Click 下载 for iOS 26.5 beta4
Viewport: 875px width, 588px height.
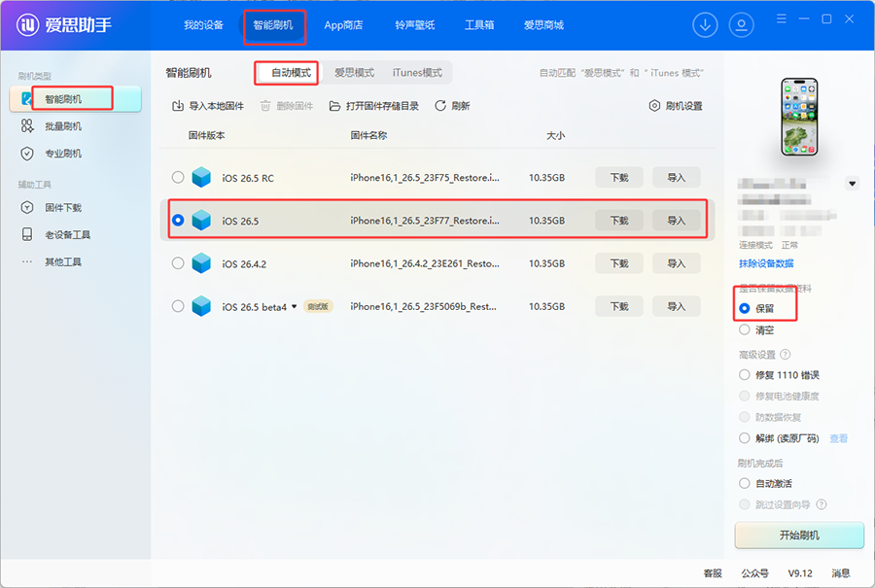tap(619, 306)
